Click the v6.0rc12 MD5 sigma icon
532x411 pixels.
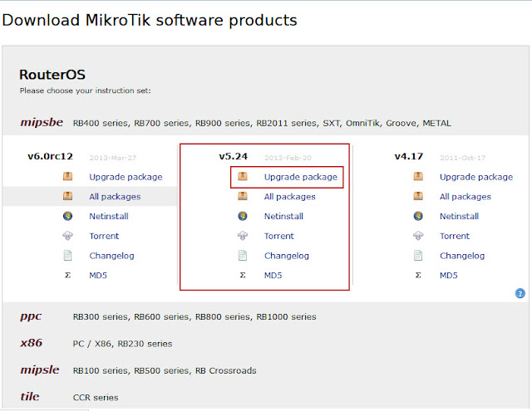(67, 275)
